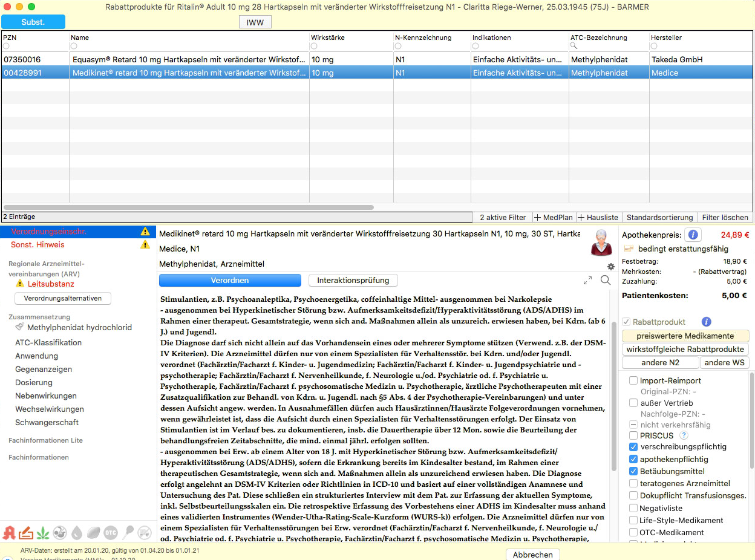Start the Interaktionsprüfung
Screen dimensions: 755x560
click(353, 281)
